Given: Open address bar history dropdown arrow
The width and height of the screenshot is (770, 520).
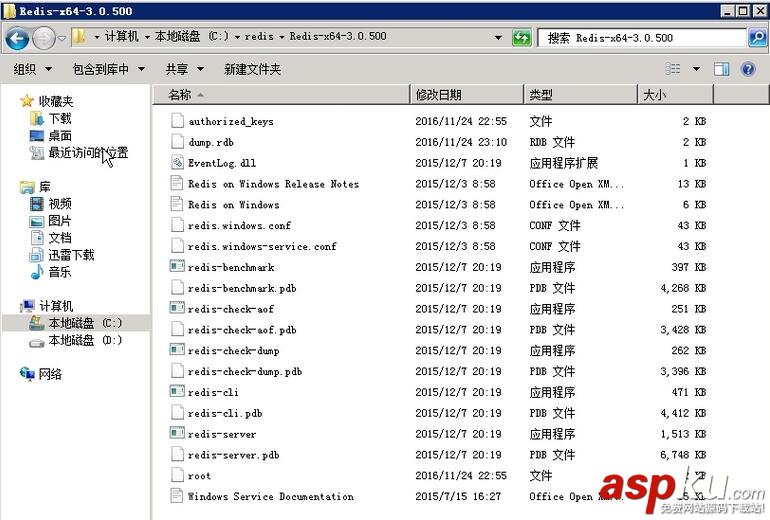Looking at the screenshot, I should tap(498, 37).
